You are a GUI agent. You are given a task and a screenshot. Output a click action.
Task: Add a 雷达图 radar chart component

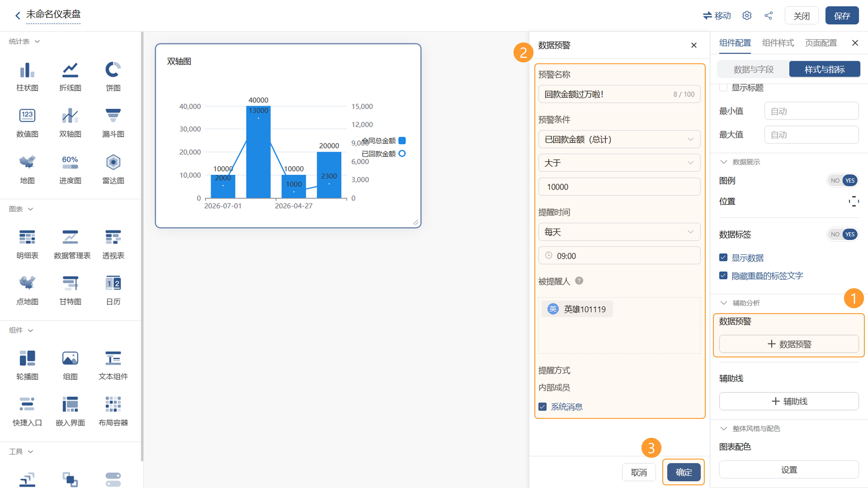113,169
